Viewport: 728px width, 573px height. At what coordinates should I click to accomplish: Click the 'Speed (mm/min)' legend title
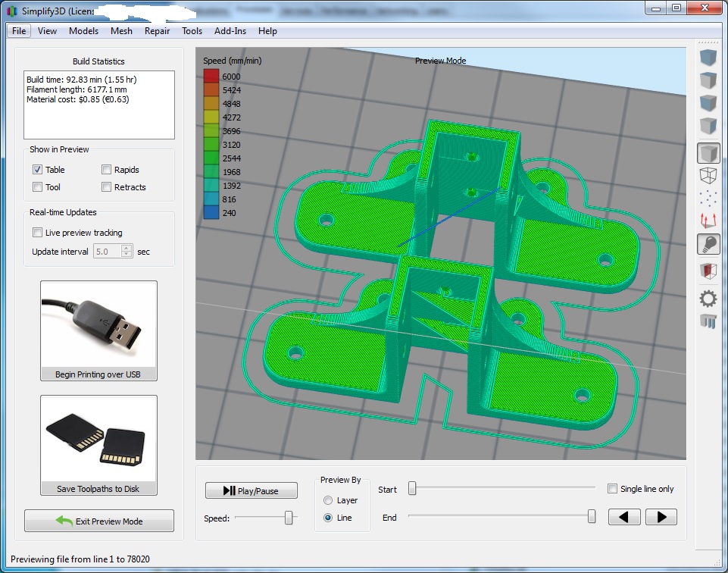click(232, 61)
